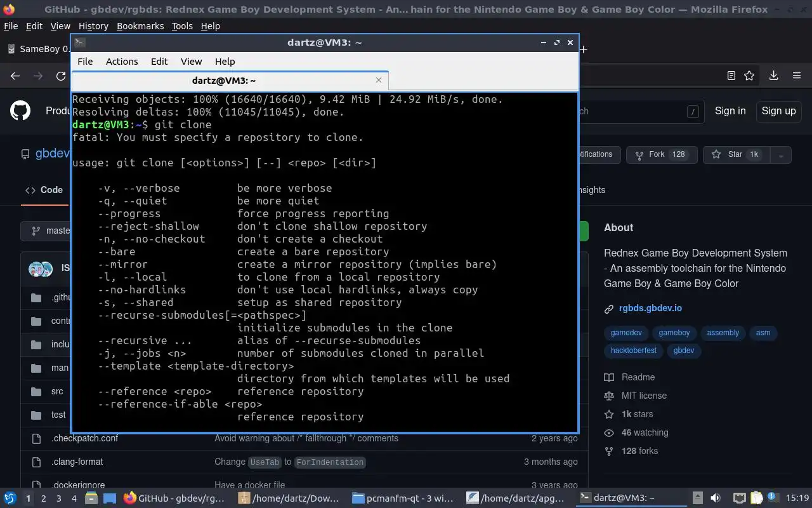The height and width of the screenshot is (508, 812).
Task: Open the removable media eject tray icon
Action: [698, 498]
